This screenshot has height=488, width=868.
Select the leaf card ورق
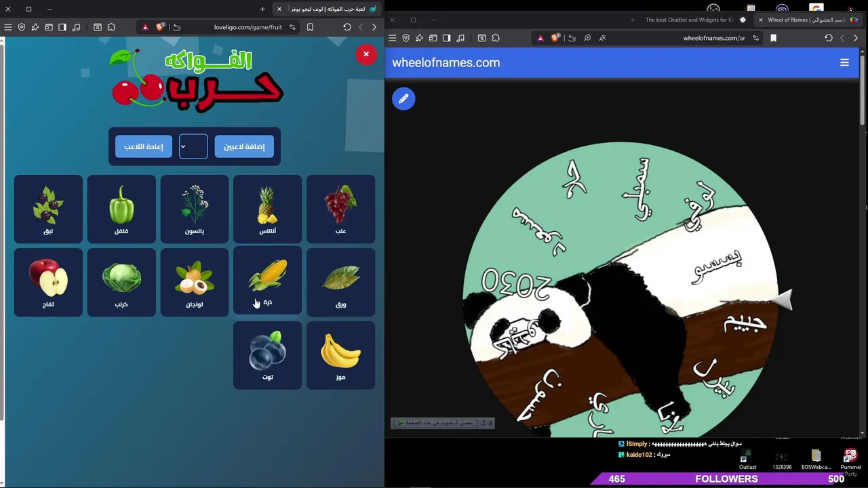click(340, 282)
